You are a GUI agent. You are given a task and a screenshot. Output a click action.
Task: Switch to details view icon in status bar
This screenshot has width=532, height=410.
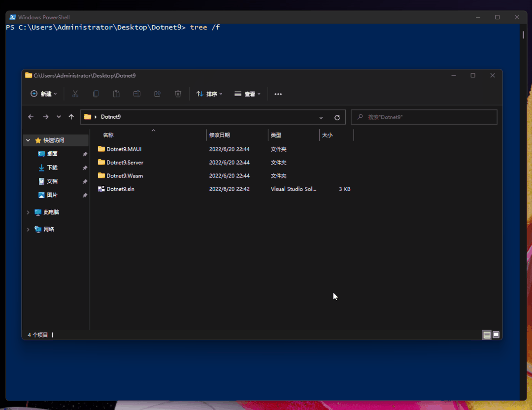click(487, 335)
